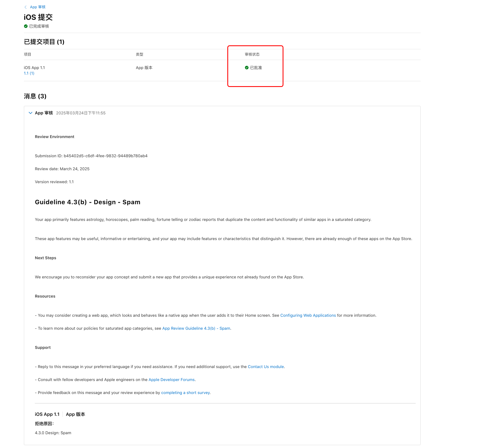Image resolution: width=479 pixels, height=448 pixels.
Task: Click the back chevron beside App 审核
Action: pyautogui.click(x=26, y=7)
